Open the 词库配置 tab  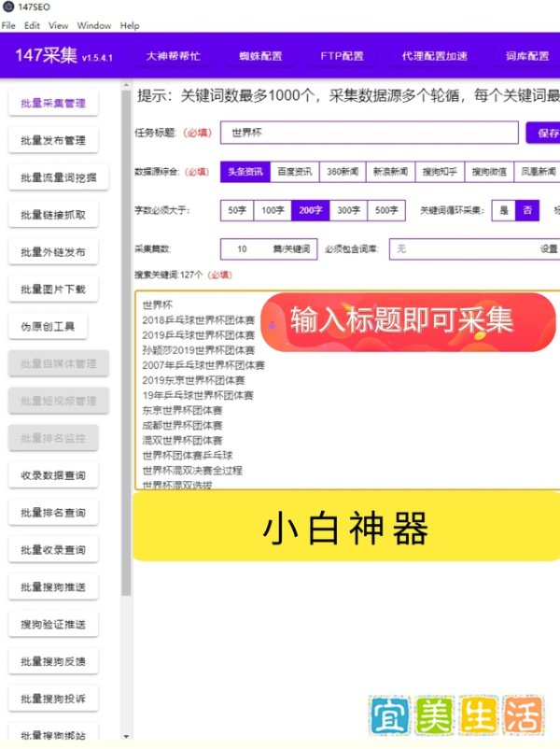click(527, 56)
